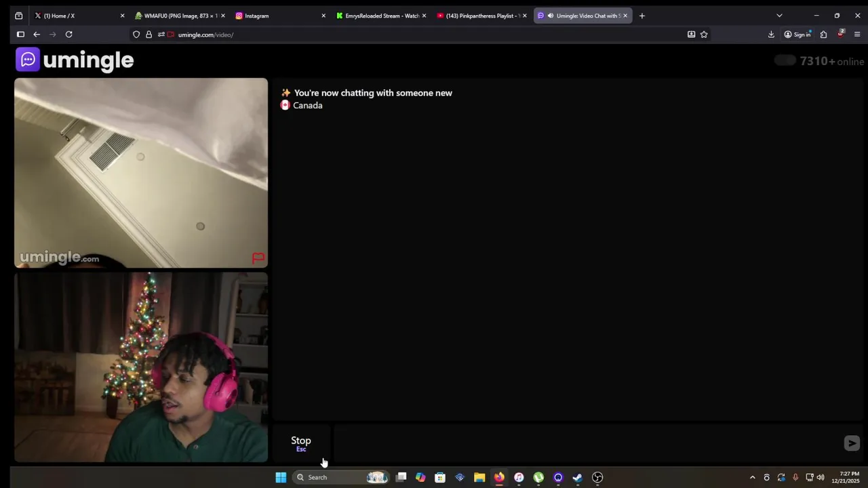Close the Home / X tab
Viewport: 868px width, 488px height.
122,16
